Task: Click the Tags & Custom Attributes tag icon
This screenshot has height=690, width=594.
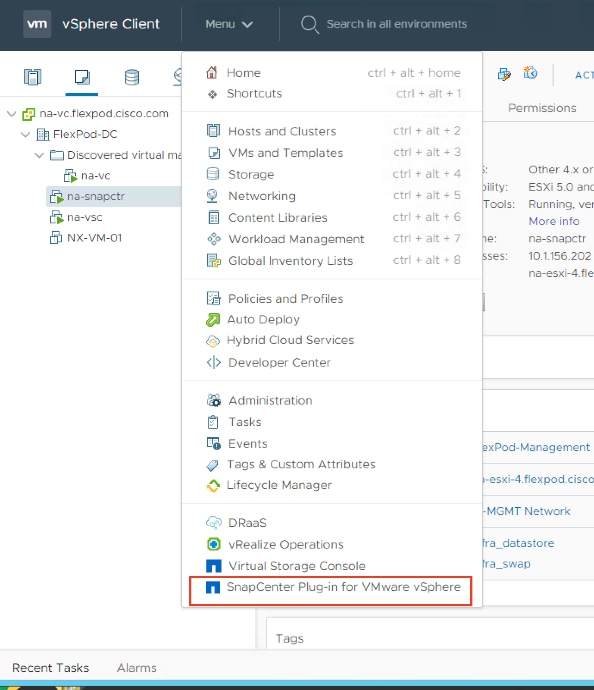Action: click(213, 465)
